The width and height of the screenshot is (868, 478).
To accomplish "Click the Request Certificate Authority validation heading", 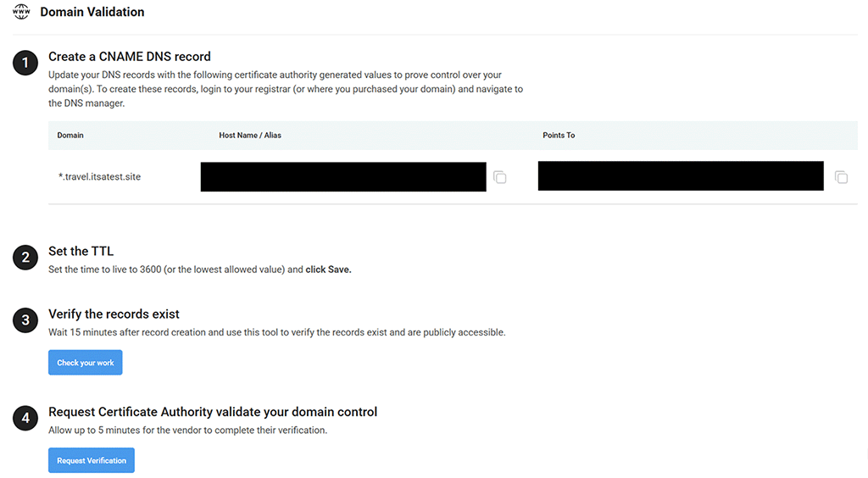I will coord(213,412).
